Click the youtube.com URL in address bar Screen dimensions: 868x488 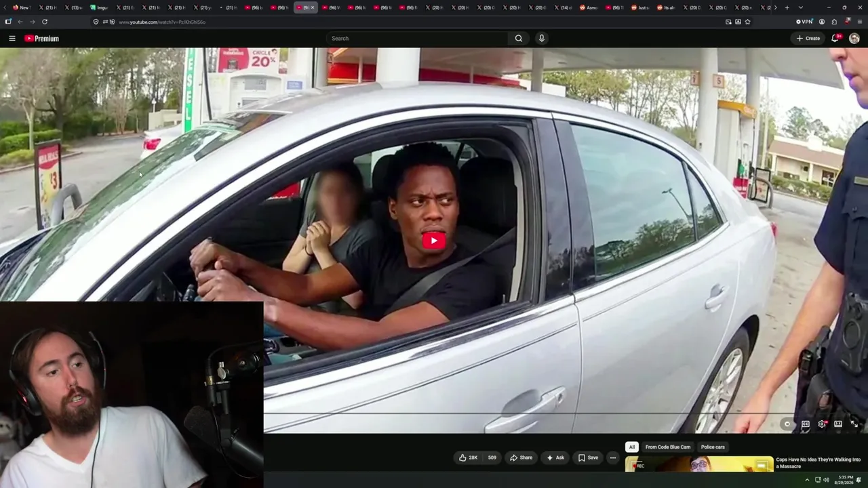click(x=162, y=22)
